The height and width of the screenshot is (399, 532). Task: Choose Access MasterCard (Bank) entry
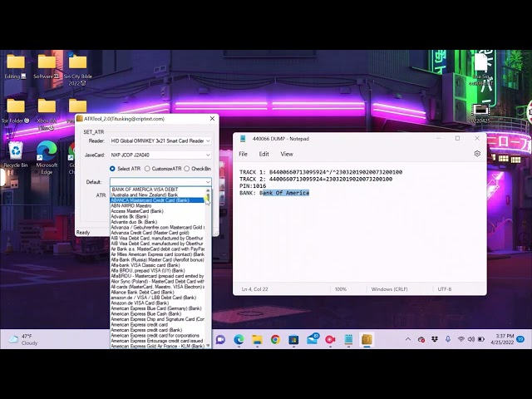[x=158, y=211]
